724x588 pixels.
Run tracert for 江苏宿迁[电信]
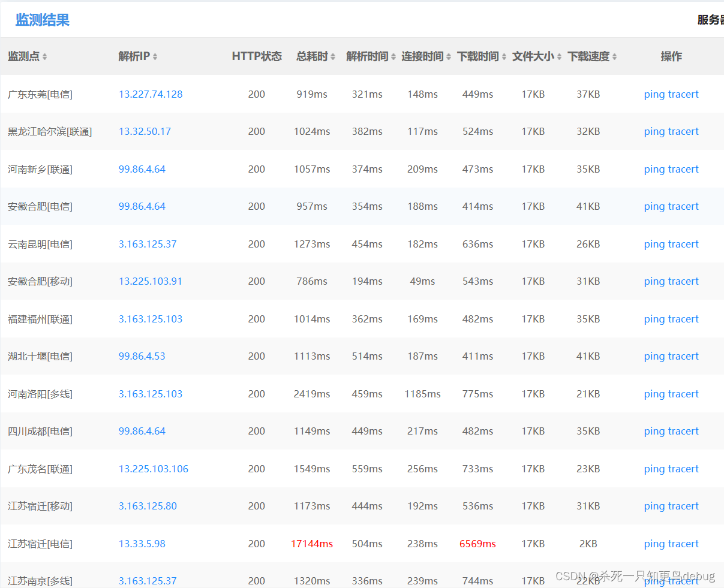683,544
